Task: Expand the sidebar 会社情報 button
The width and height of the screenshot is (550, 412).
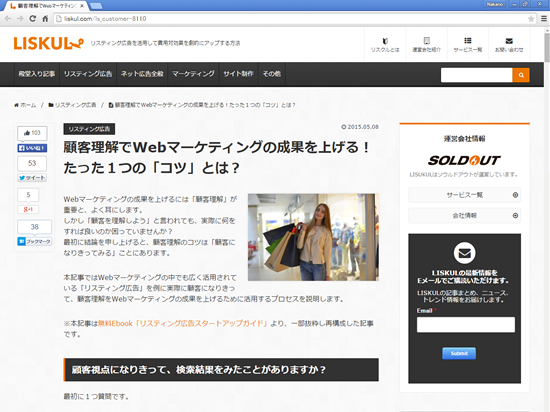Action: (464, 216)
